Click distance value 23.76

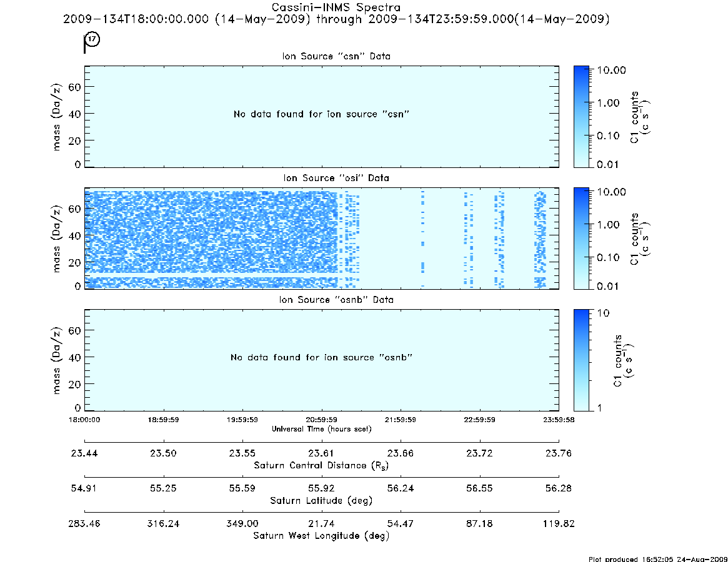point(559,453)
